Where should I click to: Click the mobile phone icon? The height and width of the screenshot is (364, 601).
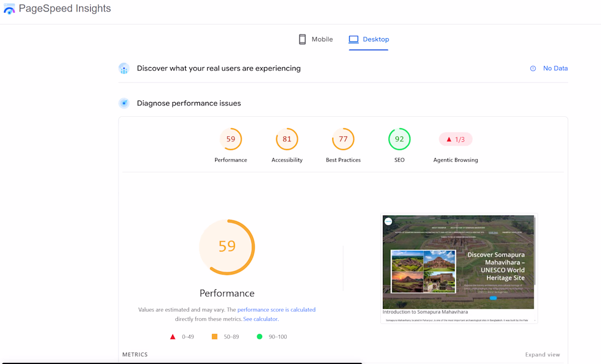click(303, 39)
